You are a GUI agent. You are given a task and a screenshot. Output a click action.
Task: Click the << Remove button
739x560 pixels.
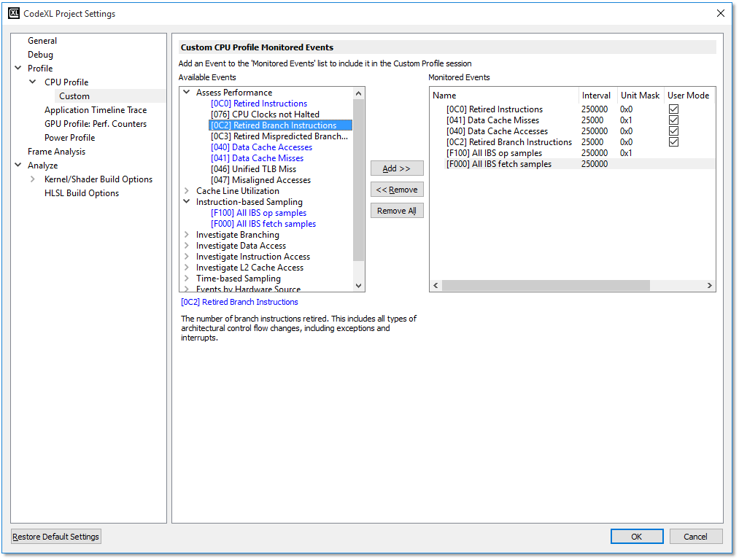click(397, 190)
